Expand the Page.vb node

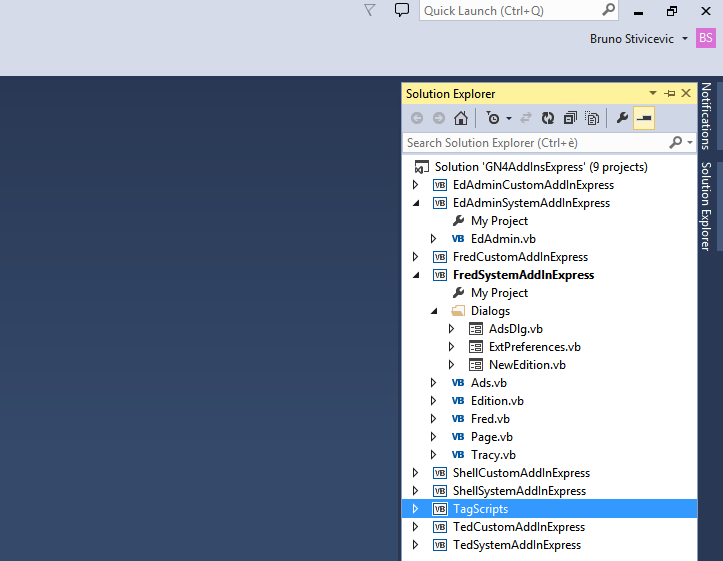pyautogui.click(x=433, y=437)
